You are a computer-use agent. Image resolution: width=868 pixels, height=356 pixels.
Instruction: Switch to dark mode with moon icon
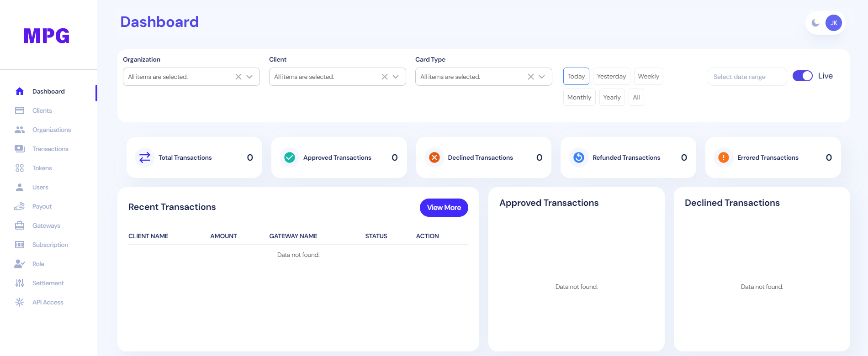(815, 23)
